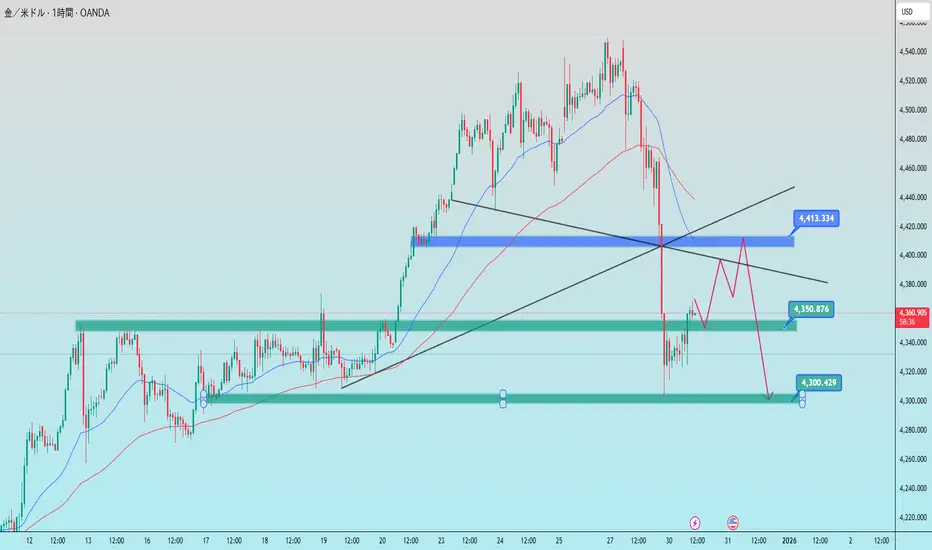Open the US flag economic event icon

tap(733, 523)
